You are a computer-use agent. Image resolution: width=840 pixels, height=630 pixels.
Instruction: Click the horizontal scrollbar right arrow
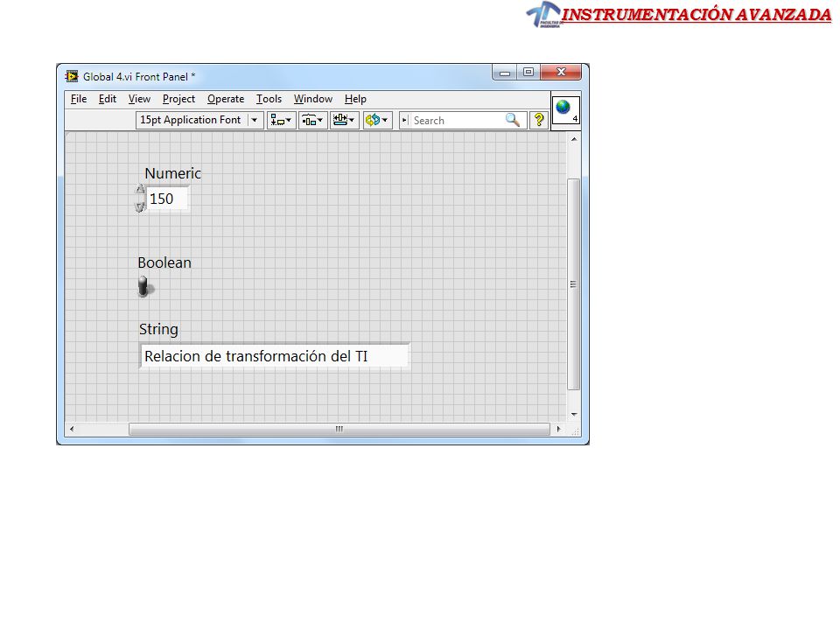point(559,429)
